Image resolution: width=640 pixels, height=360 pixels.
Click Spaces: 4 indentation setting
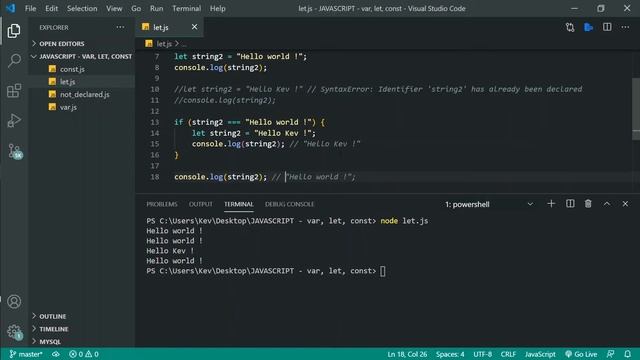tap(450, 354)
